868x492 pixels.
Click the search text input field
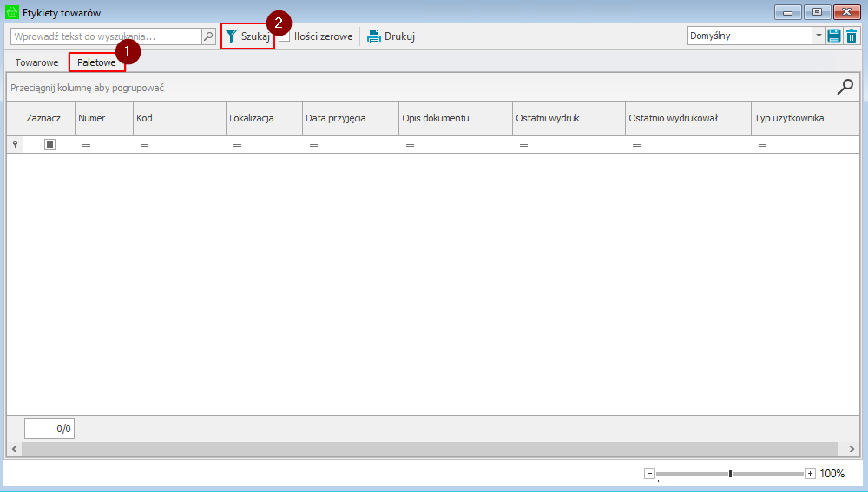pyautogui.click(x=106, y=36)
